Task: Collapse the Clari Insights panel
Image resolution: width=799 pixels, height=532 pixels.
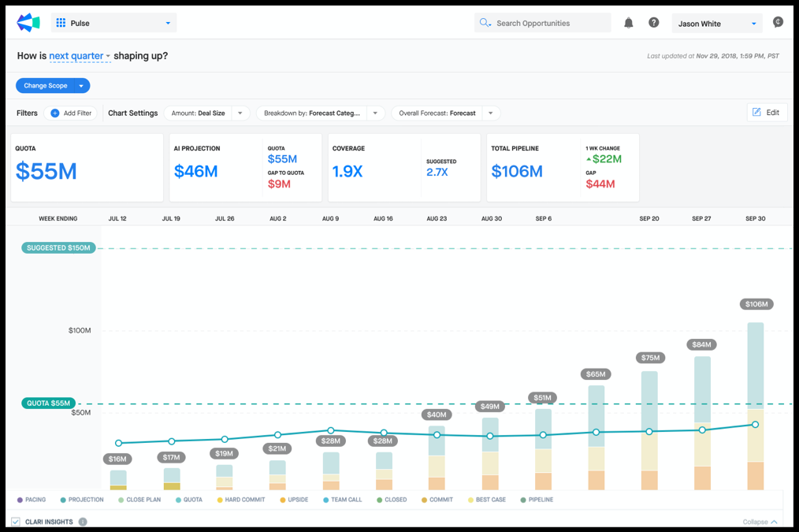Action: click(x=760, y=522)
